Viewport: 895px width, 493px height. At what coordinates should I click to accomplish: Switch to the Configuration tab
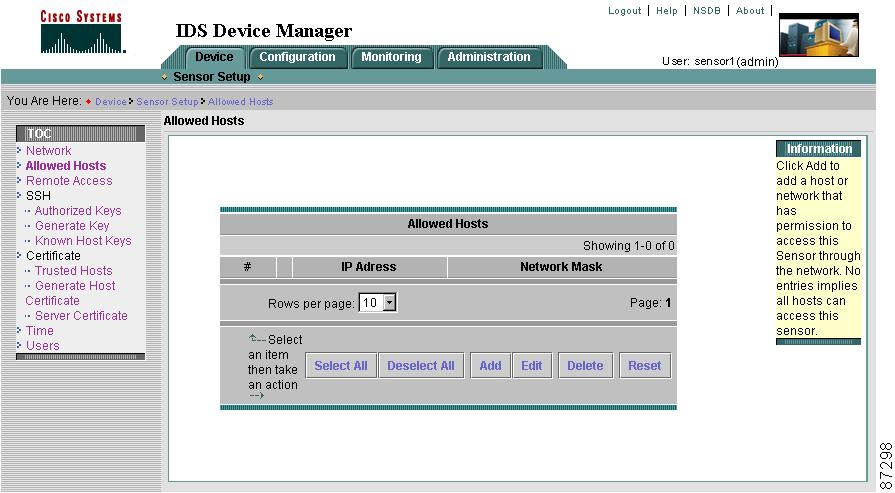tap(297, 57)
